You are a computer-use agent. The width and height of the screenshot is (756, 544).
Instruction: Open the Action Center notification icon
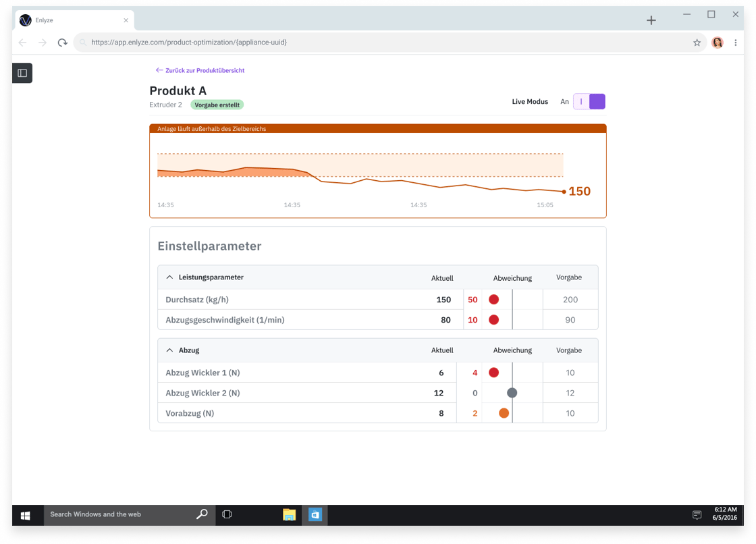697,515
